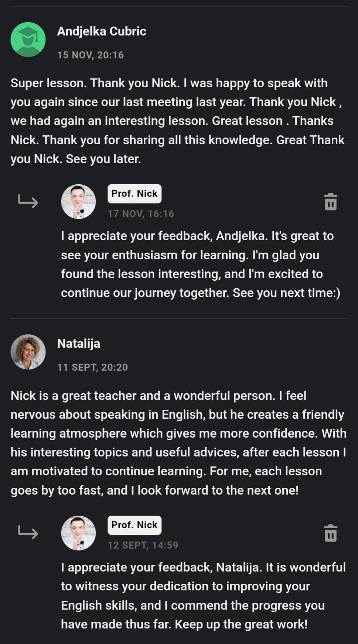Screen dimensions: 358x644
Task: Click the 15 NOV, 20:16 timestamp
Action: 91,55
